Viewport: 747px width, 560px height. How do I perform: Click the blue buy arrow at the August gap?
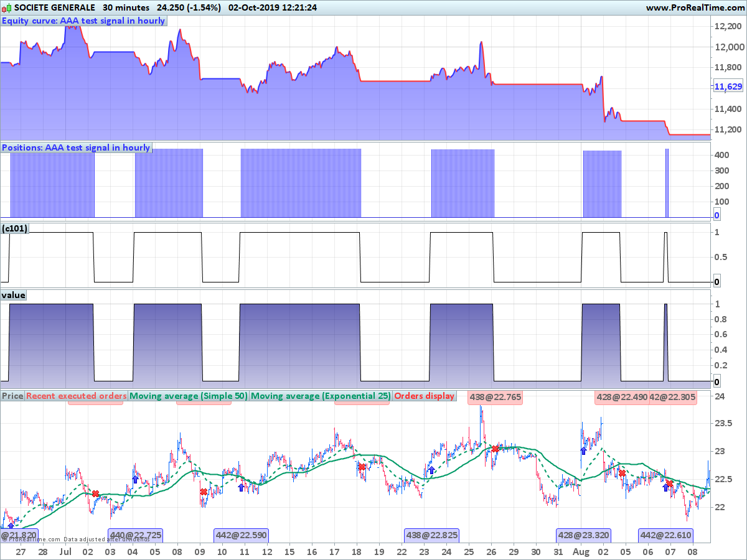[583, 450]
